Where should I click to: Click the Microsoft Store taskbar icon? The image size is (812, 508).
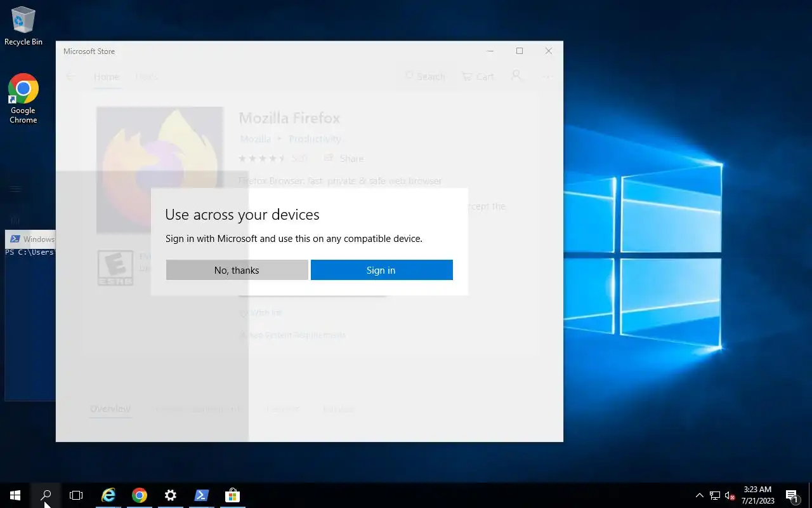[232, 495]
